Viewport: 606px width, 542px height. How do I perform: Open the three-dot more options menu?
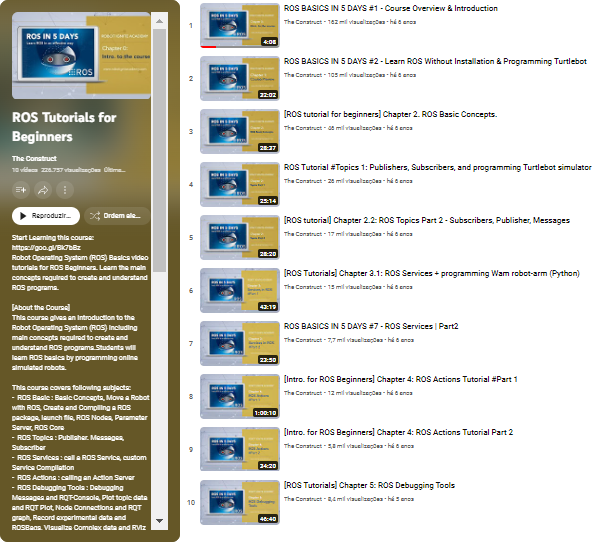tap(66, 189)
